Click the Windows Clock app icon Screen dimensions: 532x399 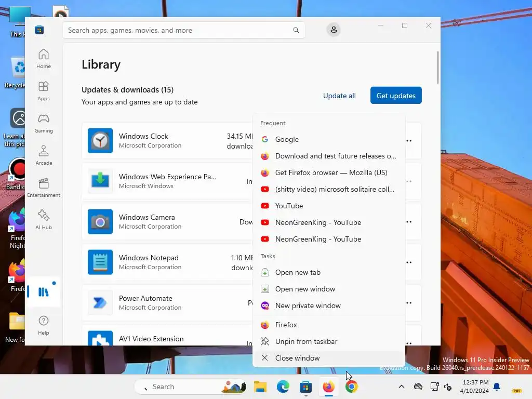[x=100, y=140]
